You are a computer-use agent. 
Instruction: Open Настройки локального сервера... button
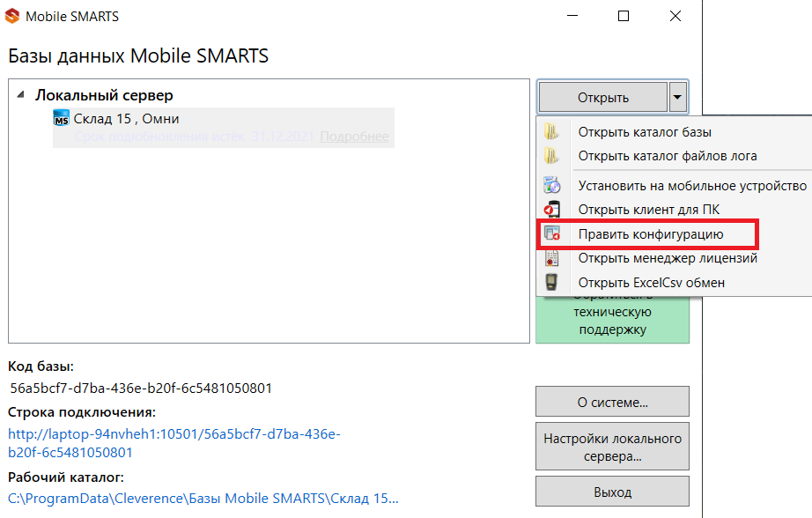612,447
